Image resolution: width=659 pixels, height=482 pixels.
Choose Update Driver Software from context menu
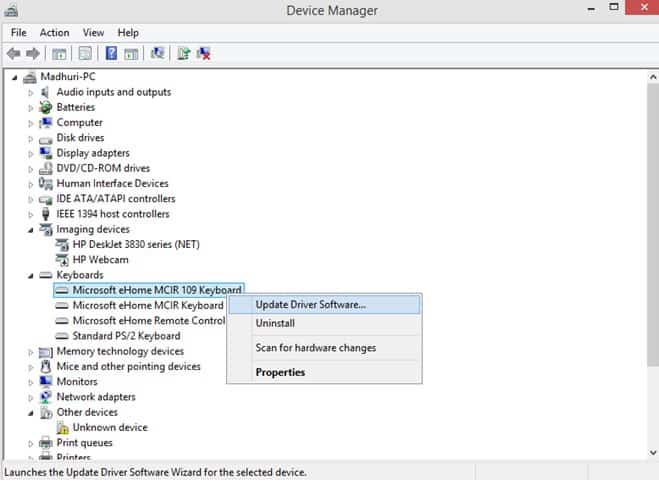tap(324, 305)
